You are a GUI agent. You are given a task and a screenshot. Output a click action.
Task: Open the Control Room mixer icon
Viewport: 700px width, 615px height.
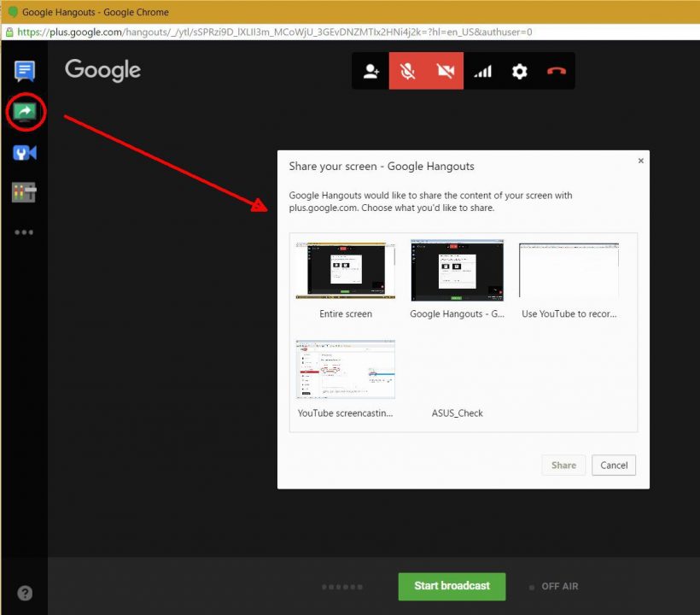pos(24,192)
